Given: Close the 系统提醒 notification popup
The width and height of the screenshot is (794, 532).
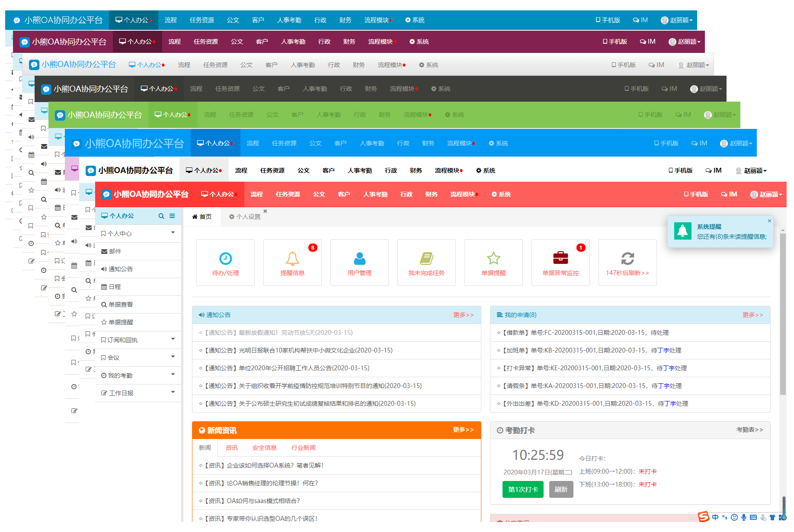Looking at the screenshot, I should 769,221.
